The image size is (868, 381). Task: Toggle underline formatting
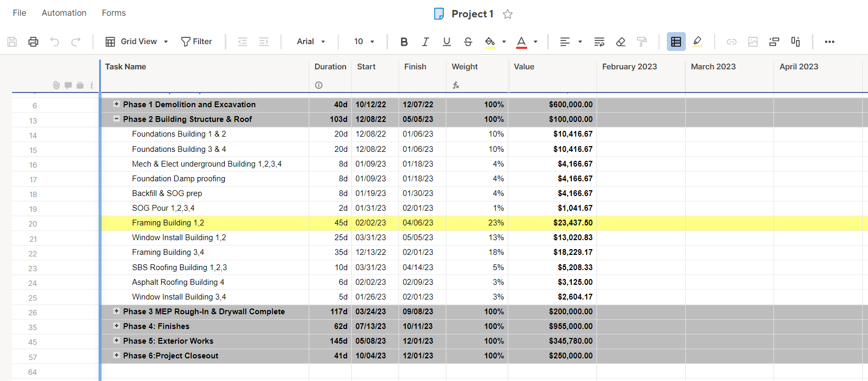(447, 42)
